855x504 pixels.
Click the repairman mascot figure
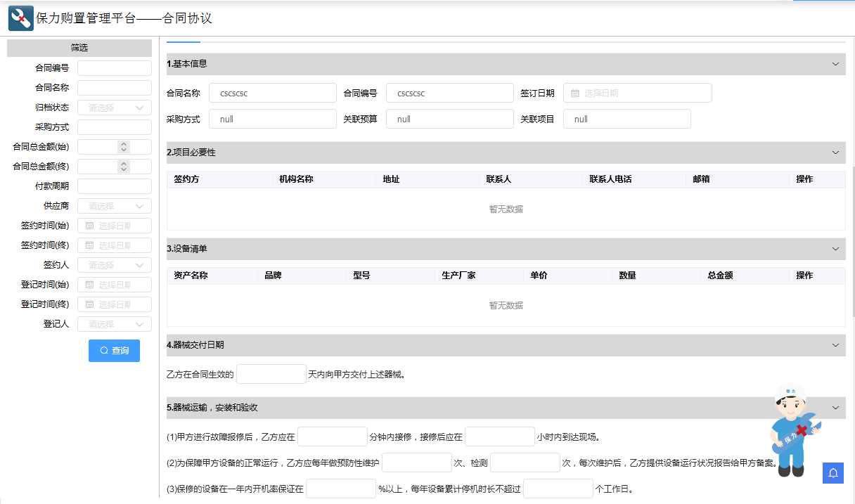pos(794,431)
